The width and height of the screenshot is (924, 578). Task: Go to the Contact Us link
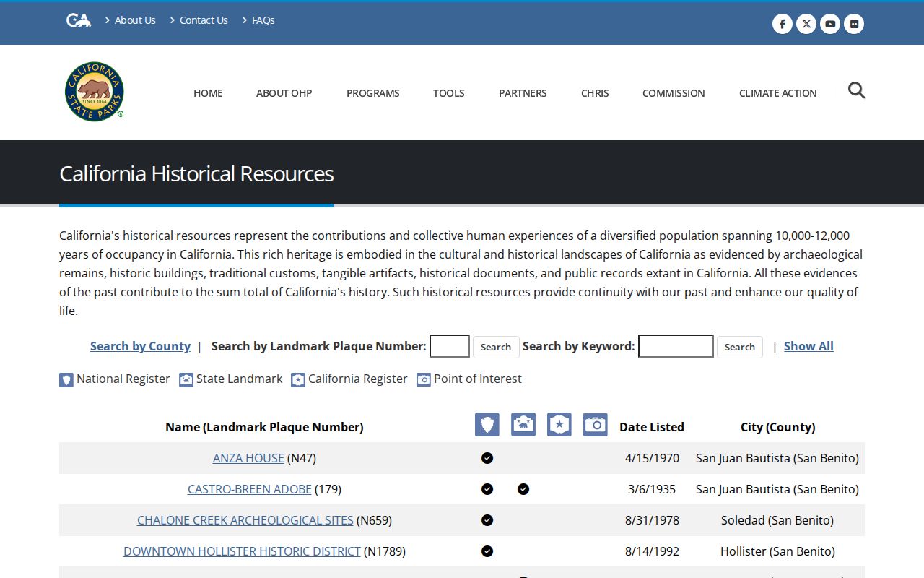(204, 20)
